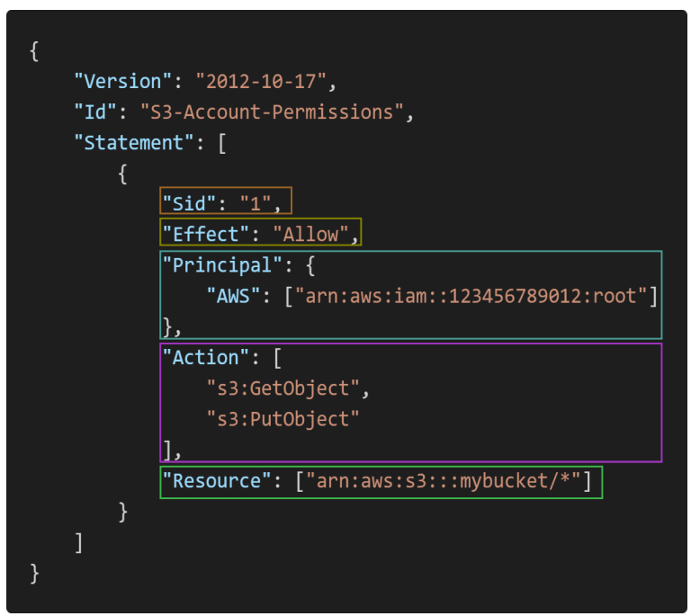The width and height of the screenshot is (691, 616).
Task: Click the "Resource" key
Action: [216, 481]
